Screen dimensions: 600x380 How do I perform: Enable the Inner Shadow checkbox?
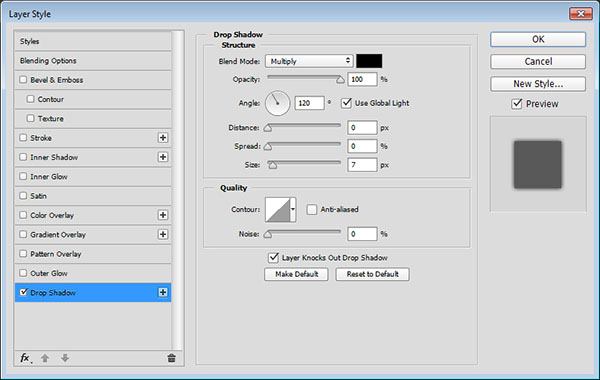point(23,157)
